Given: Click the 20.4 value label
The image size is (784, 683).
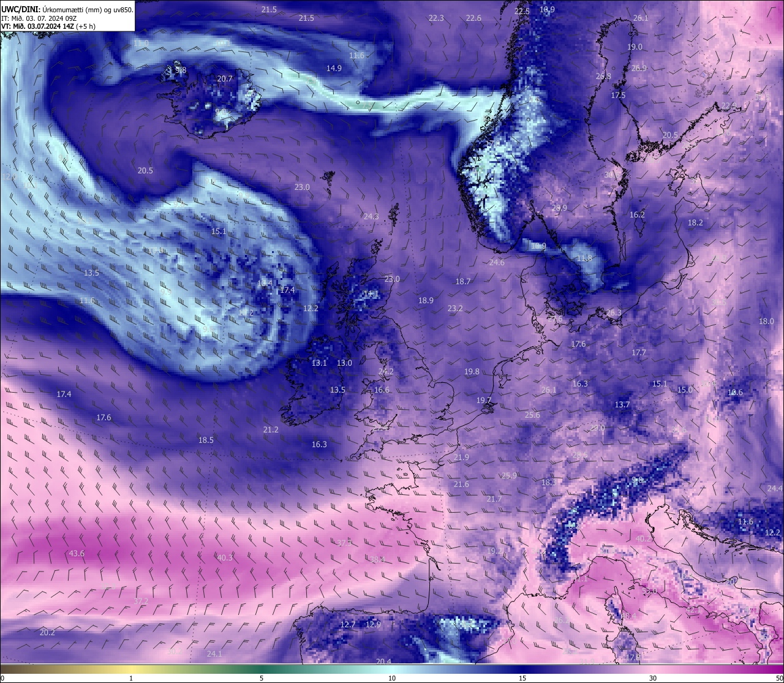Looking at the screenshot, I should pos(383,662).
